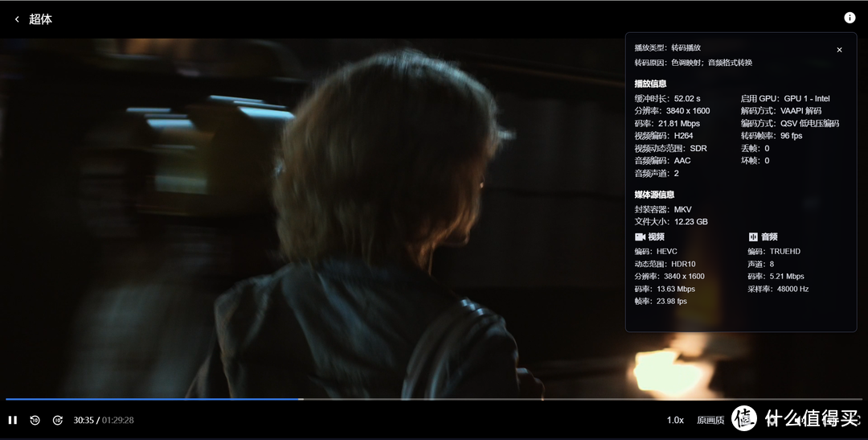Click the 01:29:28 total duration text

tap(118, 420)
